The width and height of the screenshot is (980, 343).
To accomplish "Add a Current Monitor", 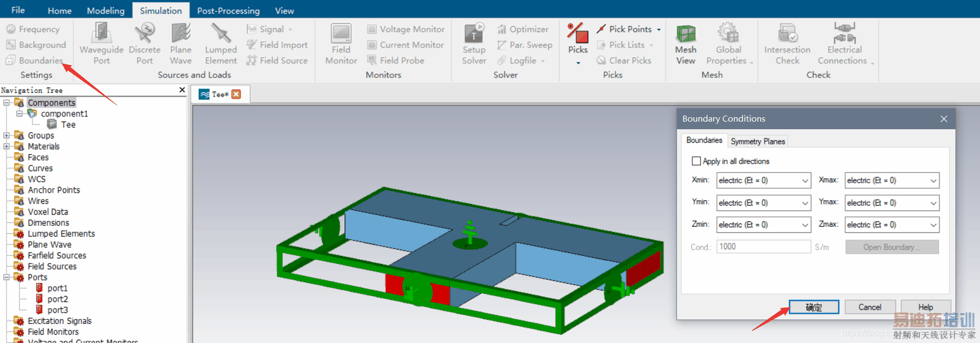I will (x=405, y=45).
